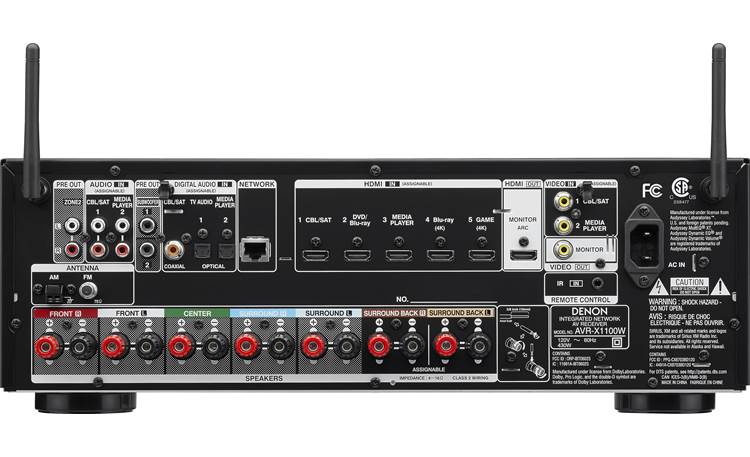Click the exclamation warning triangle symbol
The width and height of the screenshot is (750, 457).
720,287
